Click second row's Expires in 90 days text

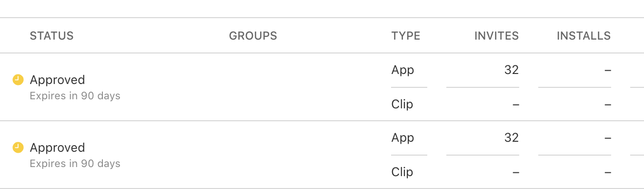tap(75, 164)
